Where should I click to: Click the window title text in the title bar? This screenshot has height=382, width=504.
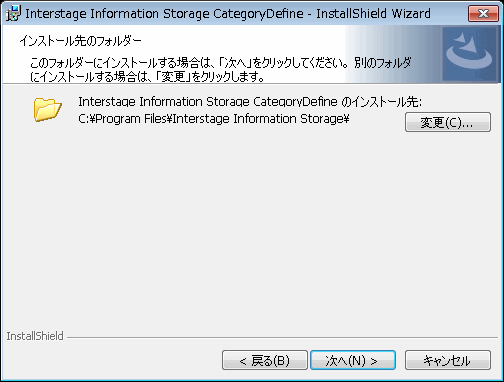tap(228, 14)
